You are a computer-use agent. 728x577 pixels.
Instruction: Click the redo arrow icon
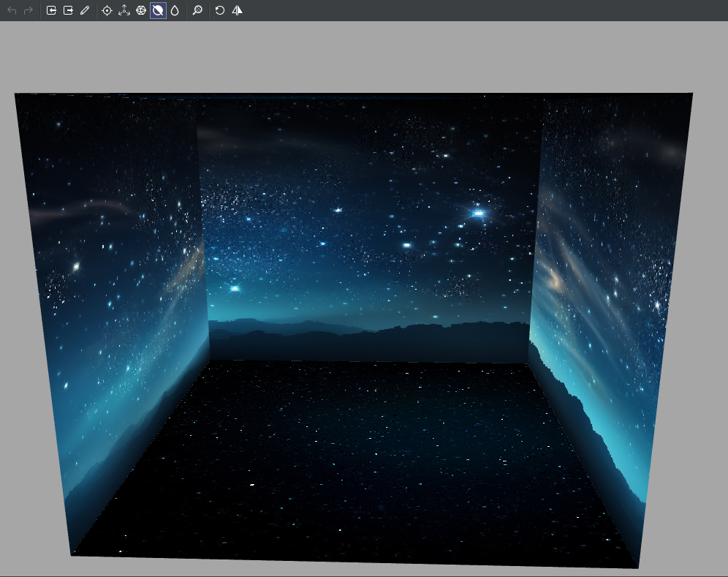click(x=29, y=10)
